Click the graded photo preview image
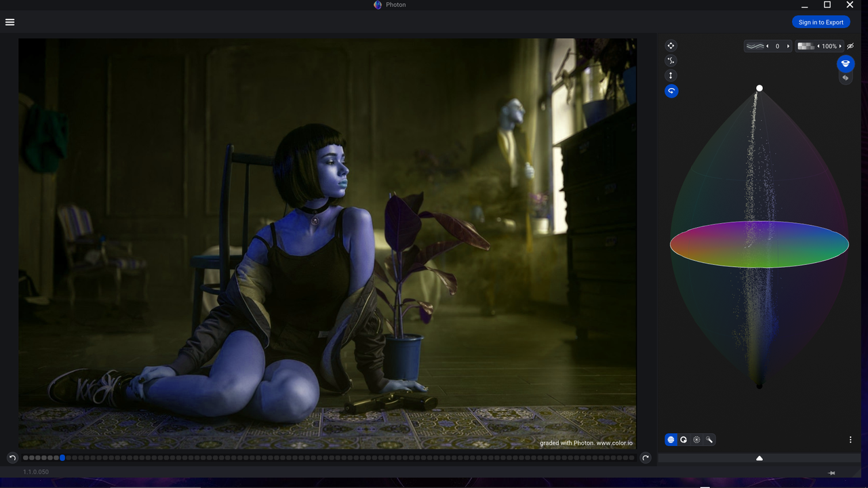The height and width of the screenshot is (488, 868). [328, 244]
